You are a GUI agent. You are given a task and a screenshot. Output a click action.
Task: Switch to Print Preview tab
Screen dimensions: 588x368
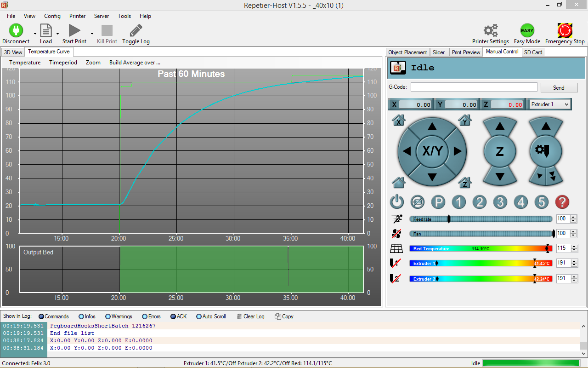(x=466, y=52)
